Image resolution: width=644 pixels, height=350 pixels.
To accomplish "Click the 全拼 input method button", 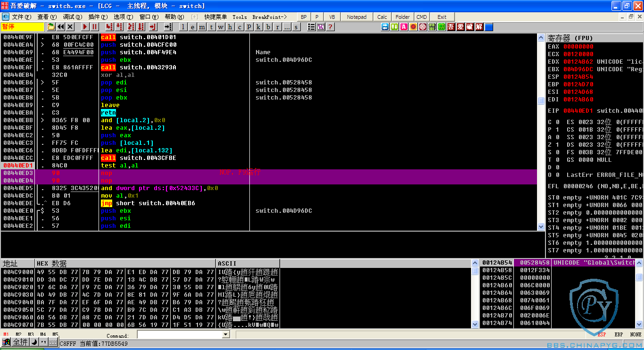I will (x=20, y=342).
